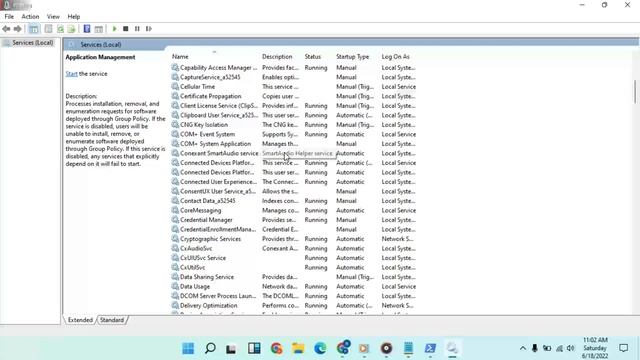Select the Conexant SmartAudio service row
640x360 pixels.
coord(293,153)
